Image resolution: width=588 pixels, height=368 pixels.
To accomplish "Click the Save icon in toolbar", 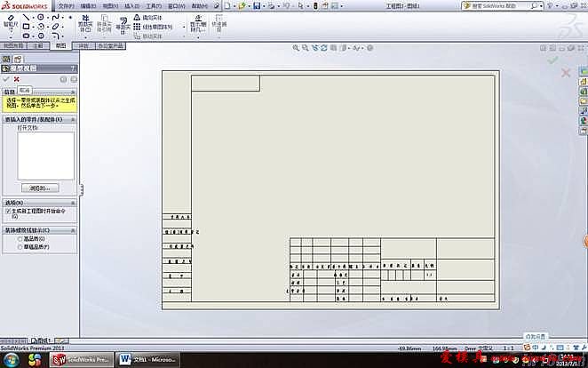I will (x=256, y=5).
